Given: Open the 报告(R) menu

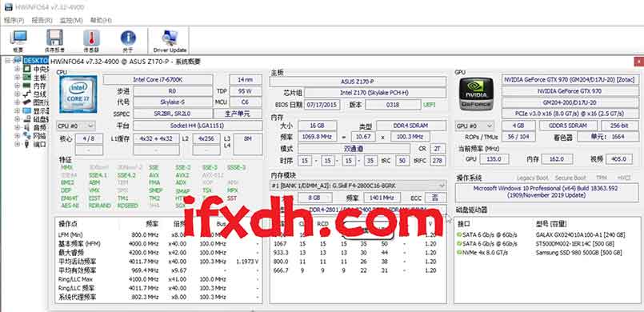Looking at the screenshot, I should point(42,20).
